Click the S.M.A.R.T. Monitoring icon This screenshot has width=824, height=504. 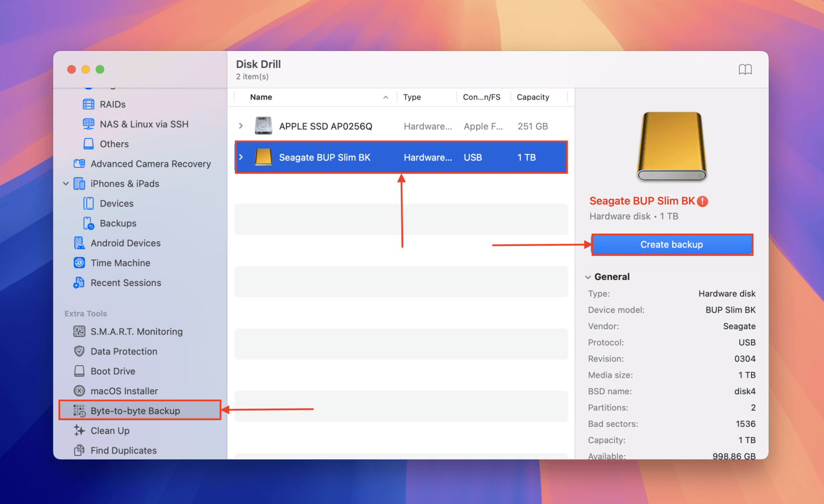(80, 332)
